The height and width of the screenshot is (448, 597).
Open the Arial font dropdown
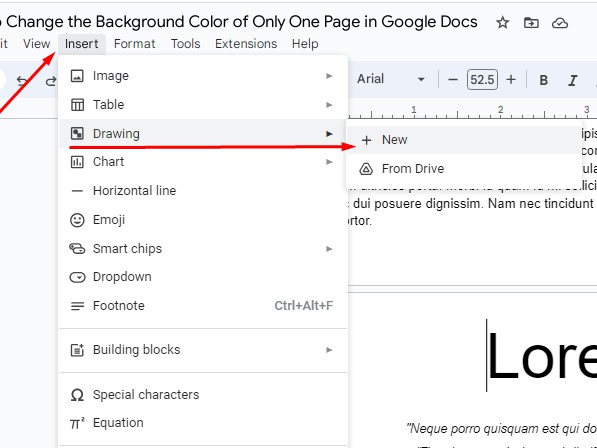pos(391,79)
